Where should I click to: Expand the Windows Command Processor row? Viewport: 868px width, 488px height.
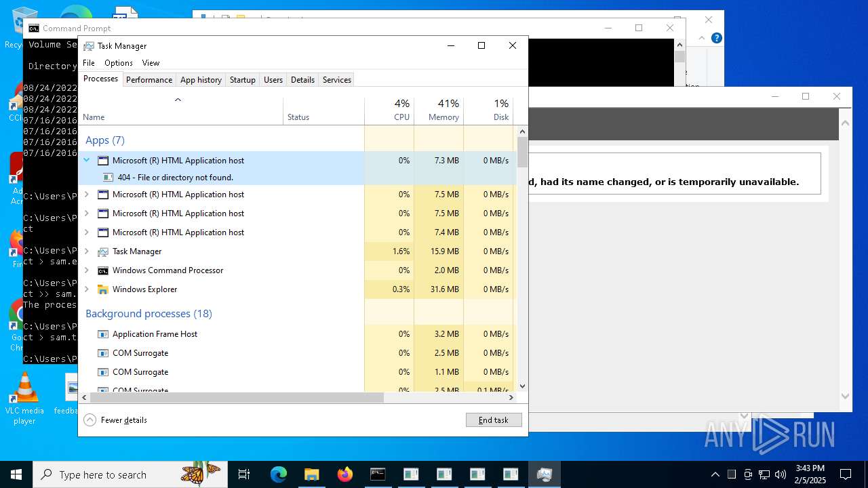point(86,270)
